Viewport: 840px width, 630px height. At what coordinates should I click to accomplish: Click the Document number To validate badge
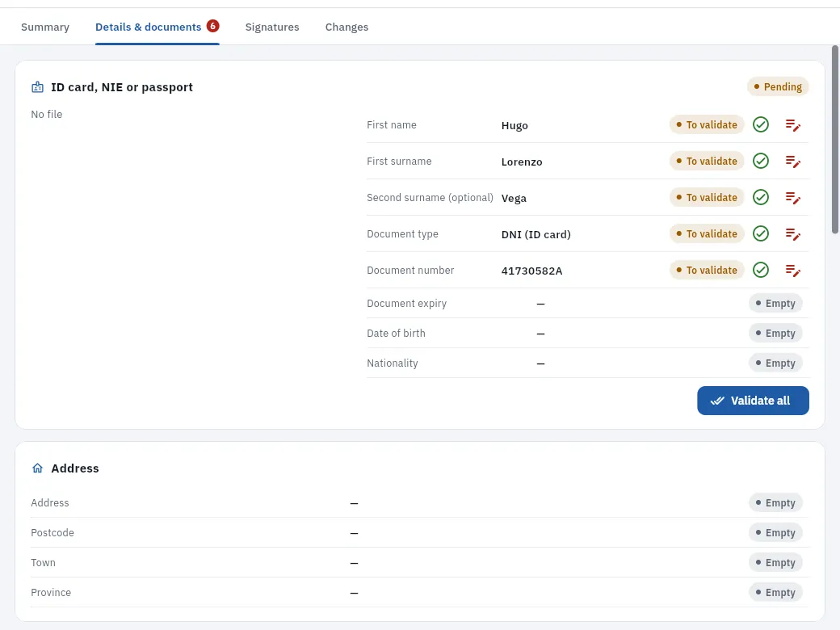point(707,270)
